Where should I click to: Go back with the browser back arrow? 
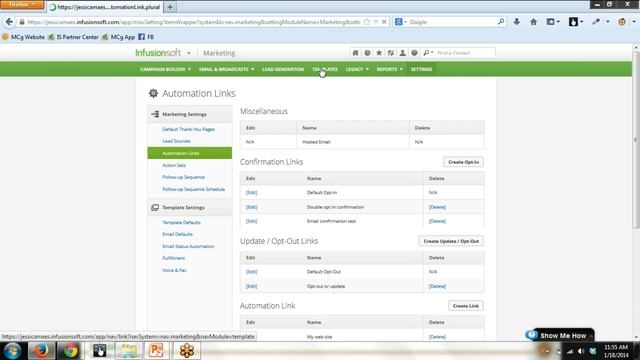tap(9, 22)
